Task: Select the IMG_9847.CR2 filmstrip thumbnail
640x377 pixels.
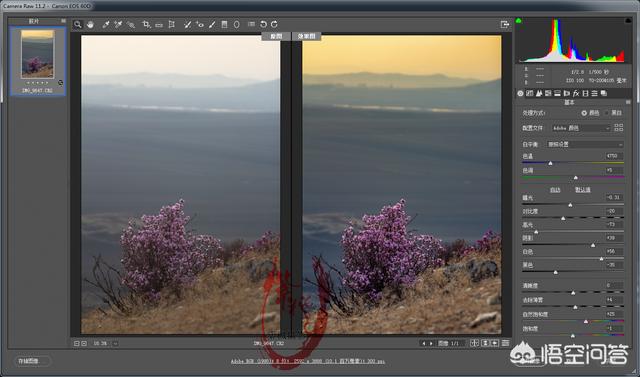Action: point(38,61)
